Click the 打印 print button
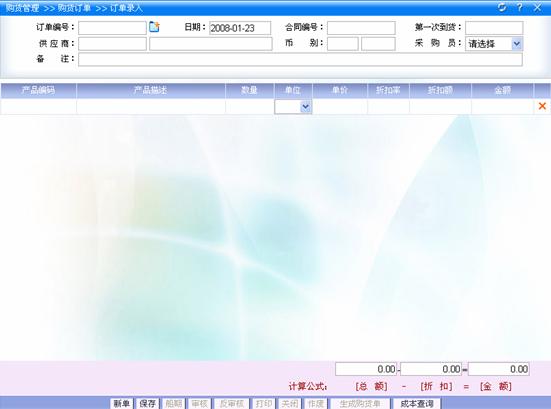Viewport: 551px width, 409px height. point(264,403)
